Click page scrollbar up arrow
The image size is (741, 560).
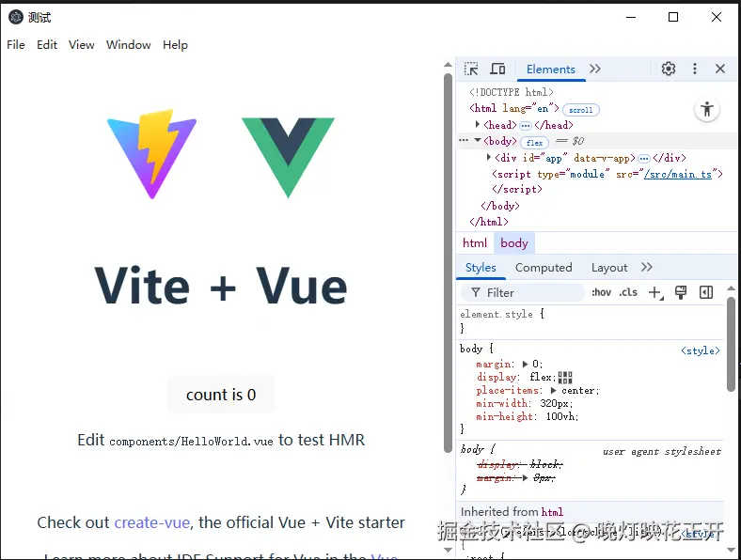(x=448, y=65)
